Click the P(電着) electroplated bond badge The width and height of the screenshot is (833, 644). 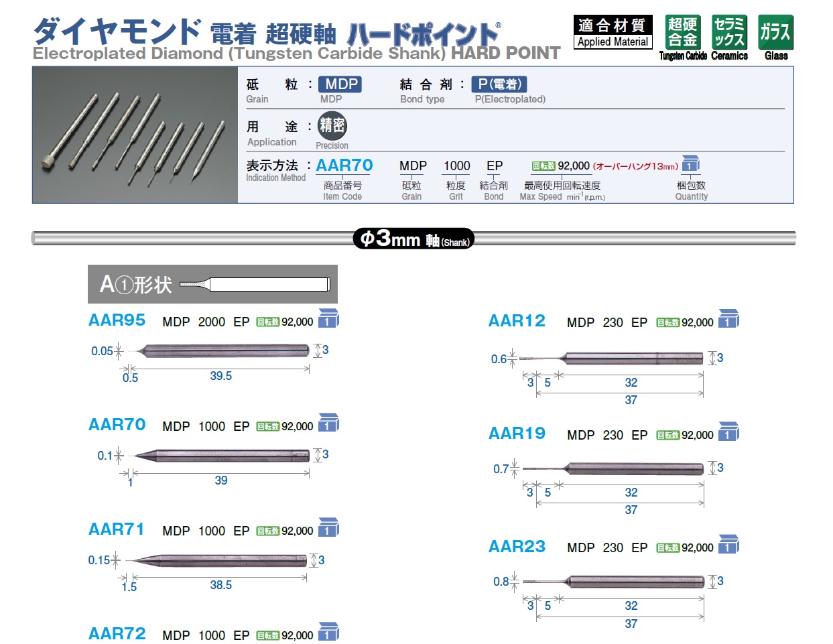[x=500, y=84]
